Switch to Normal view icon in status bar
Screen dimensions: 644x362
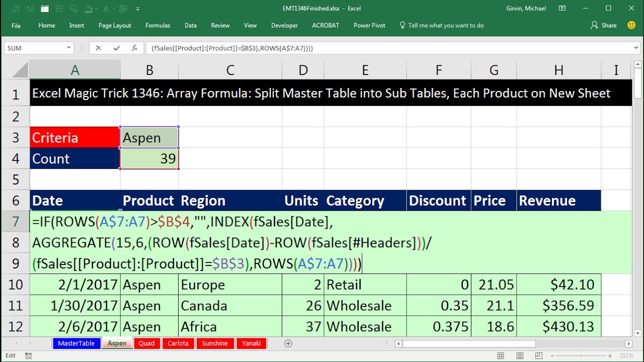[x=501, y=355]
